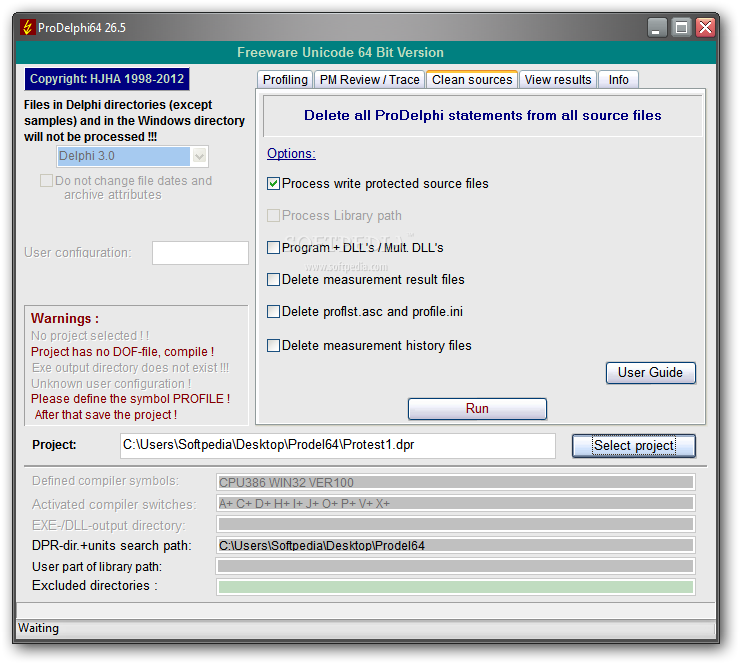The image size is (740, 664).
Task: Click the User configuration text box
Action: [200, 253]
